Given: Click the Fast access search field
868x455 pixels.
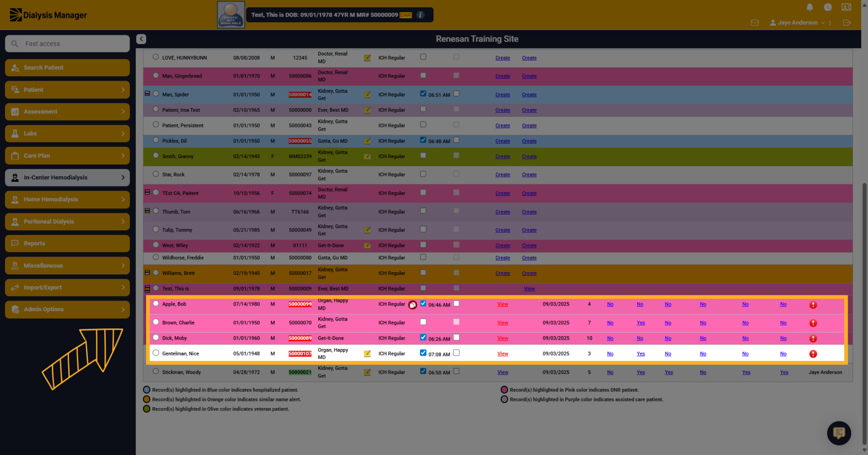Looking at the screenshot, I should pos(67,43).
